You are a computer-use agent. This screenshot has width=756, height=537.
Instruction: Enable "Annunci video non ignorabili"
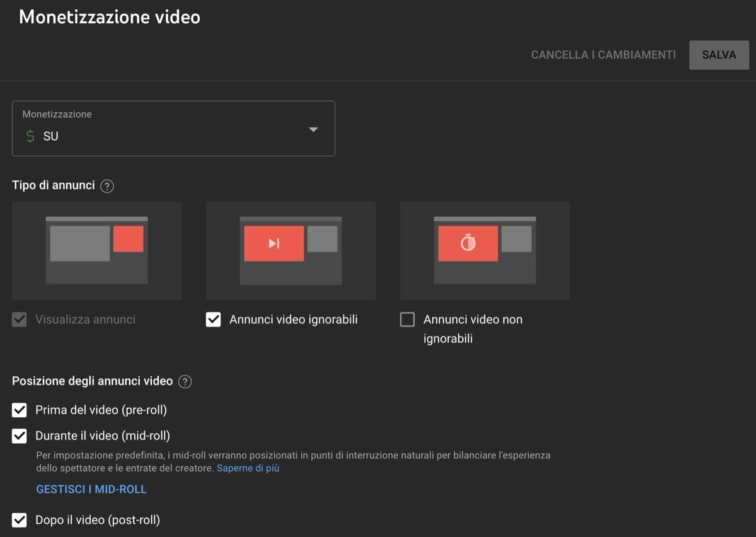click(407, 320)
